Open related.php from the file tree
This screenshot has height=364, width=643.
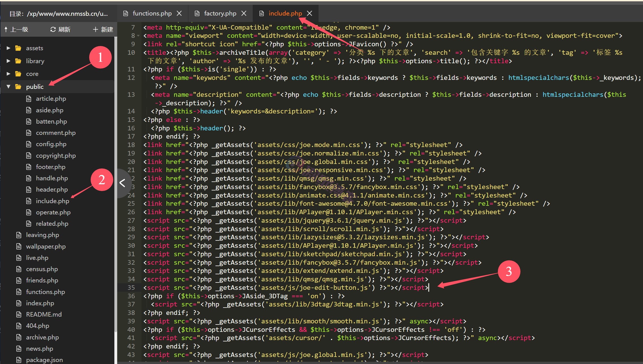52,223
